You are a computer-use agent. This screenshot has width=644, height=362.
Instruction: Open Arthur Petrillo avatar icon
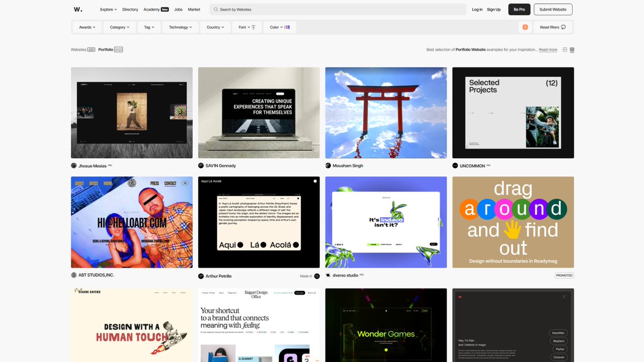[201, 276]
